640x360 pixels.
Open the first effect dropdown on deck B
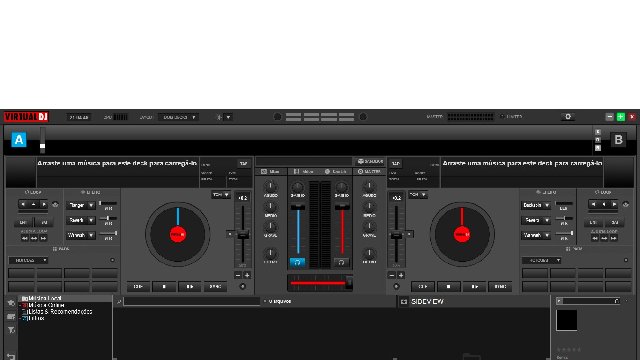point(536,205)
